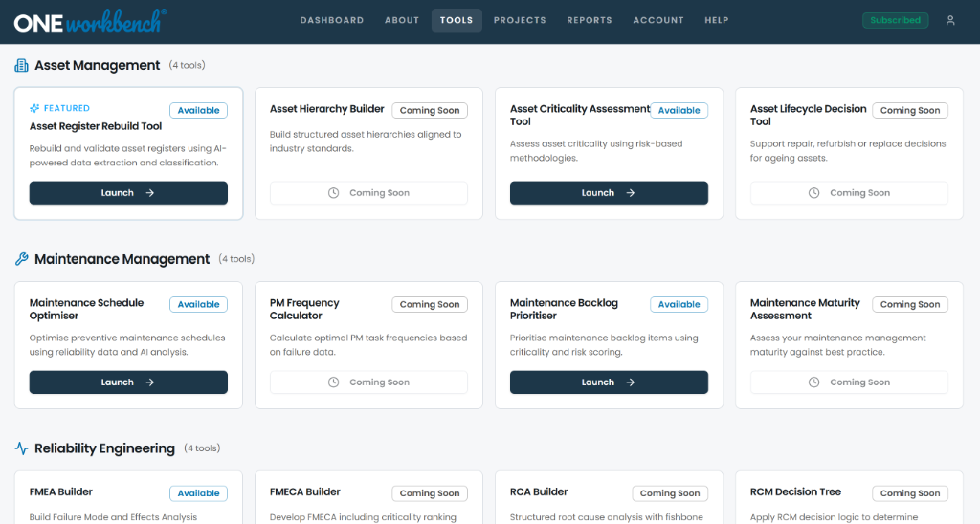Go to the About page
The image size is (980, 524).
(402, 21)
